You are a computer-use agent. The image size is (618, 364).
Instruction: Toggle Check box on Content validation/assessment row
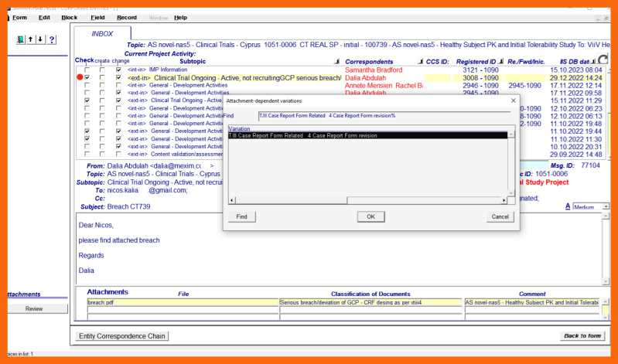click(87, 154)
